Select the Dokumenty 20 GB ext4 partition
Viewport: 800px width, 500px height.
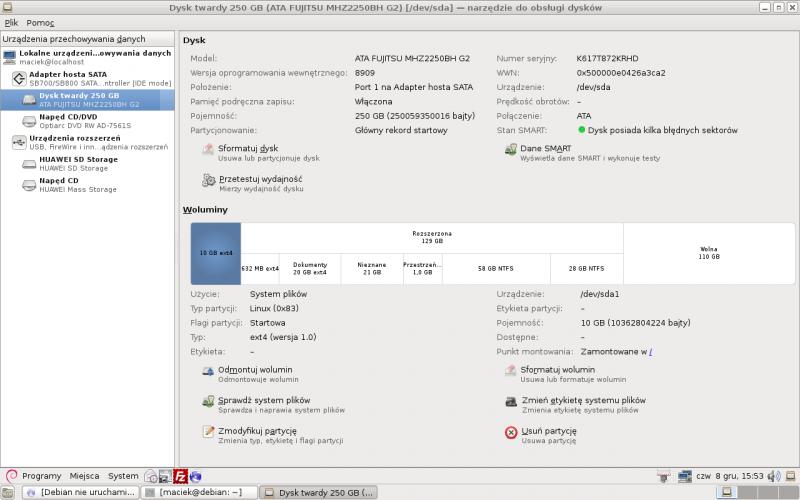point(310,268)
